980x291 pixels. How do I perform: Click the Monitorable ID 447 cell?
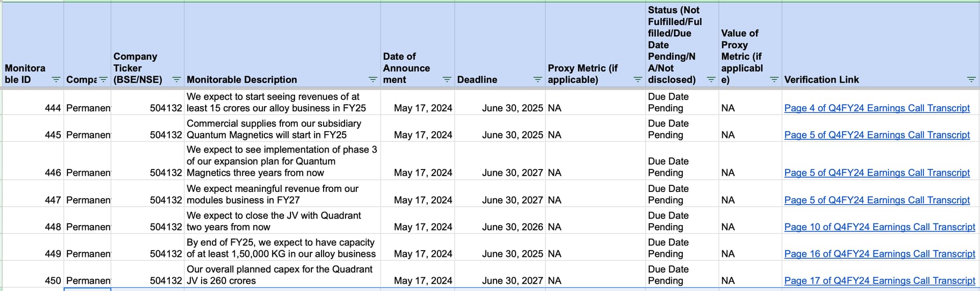(x=33, y=194)
